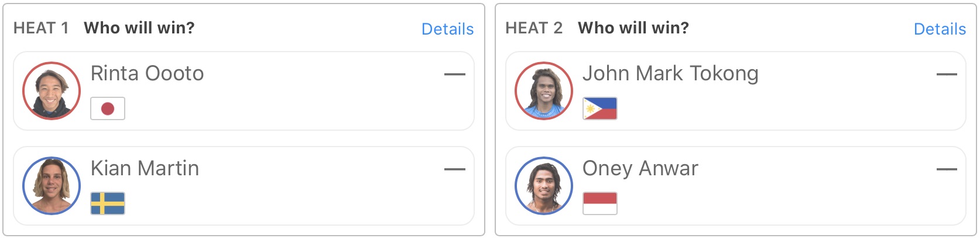Click the dash icon beside Oney Anwar

[947, 169]
